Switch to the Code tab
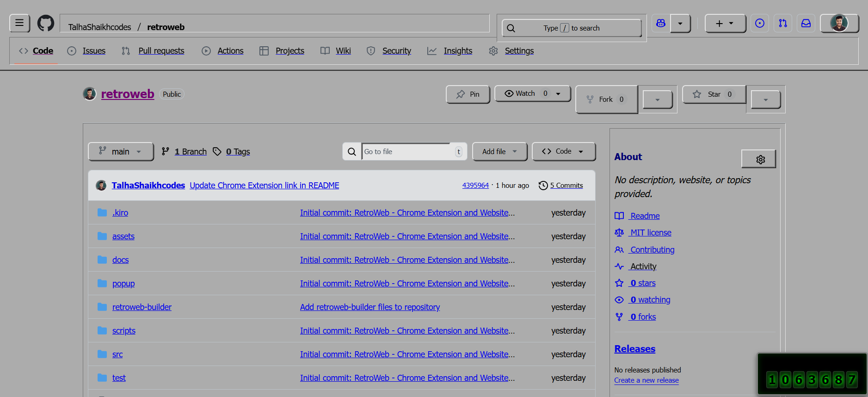The height and width of the screenshot is (397, 868). pos(36,51)
